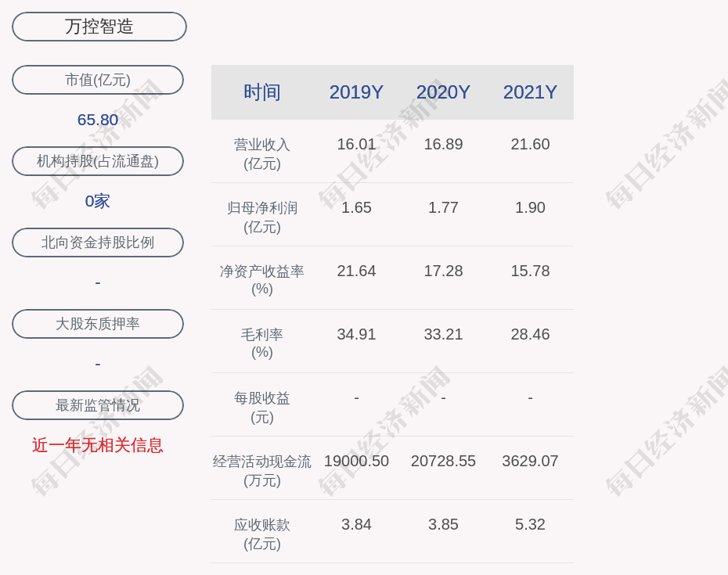Viewport: 728px width, 575px height.
Task: Select the 净资产收益率(%) row label
Action: tap(262, 280)
